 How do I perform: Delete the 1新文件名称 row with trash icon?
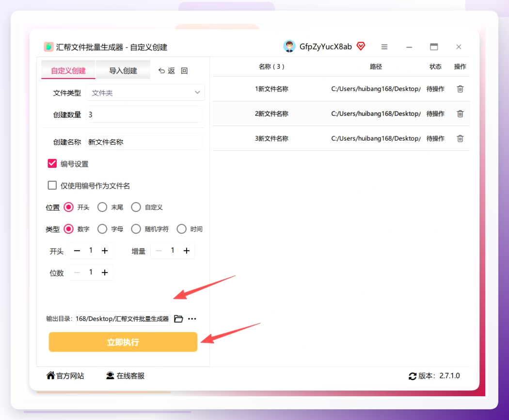[x=460, y=89]
